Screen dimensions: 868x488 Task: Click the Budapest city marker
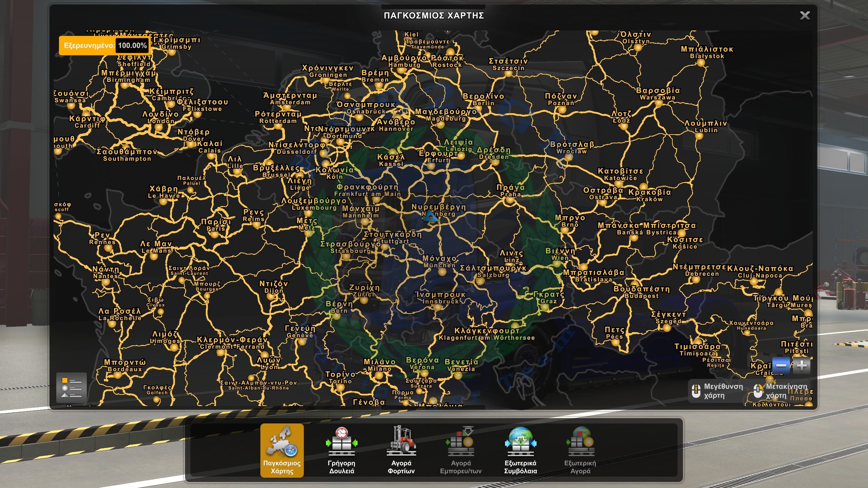coord(635,283)
